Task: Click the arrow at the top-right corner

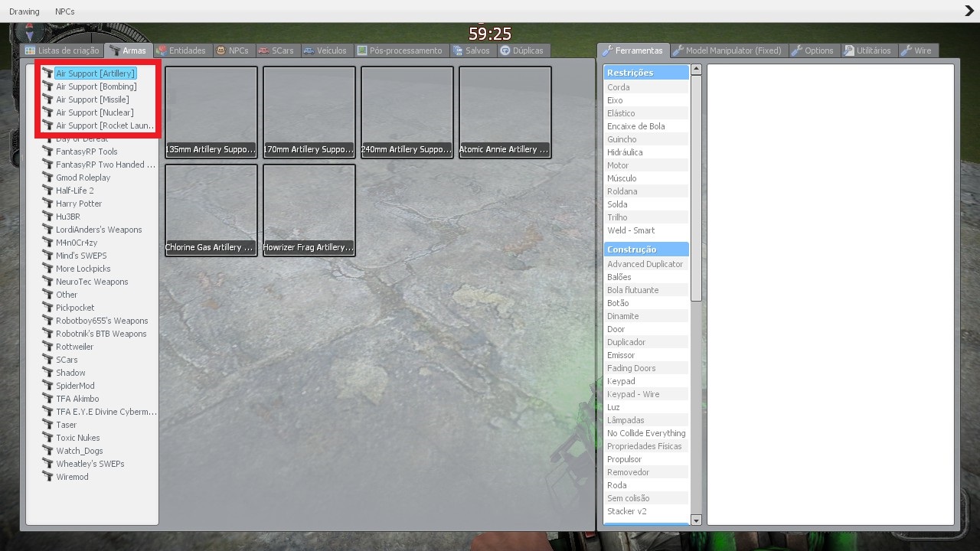Action: (x=969, y=11)
